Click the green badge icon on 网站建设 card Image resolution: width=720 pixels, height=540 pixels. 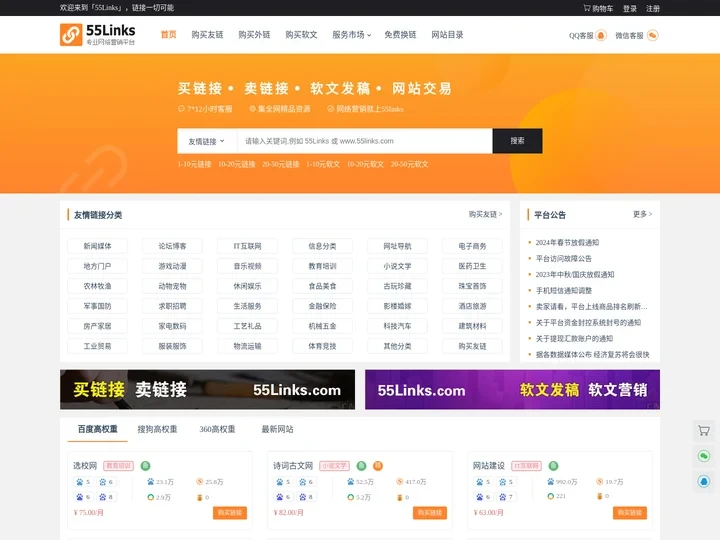(x=553, y=466)
